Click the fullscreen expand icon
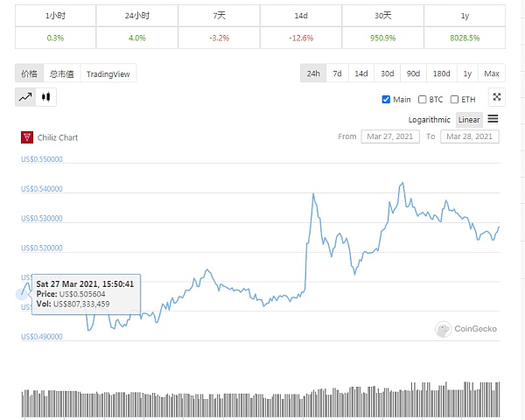 click(496, 98)
